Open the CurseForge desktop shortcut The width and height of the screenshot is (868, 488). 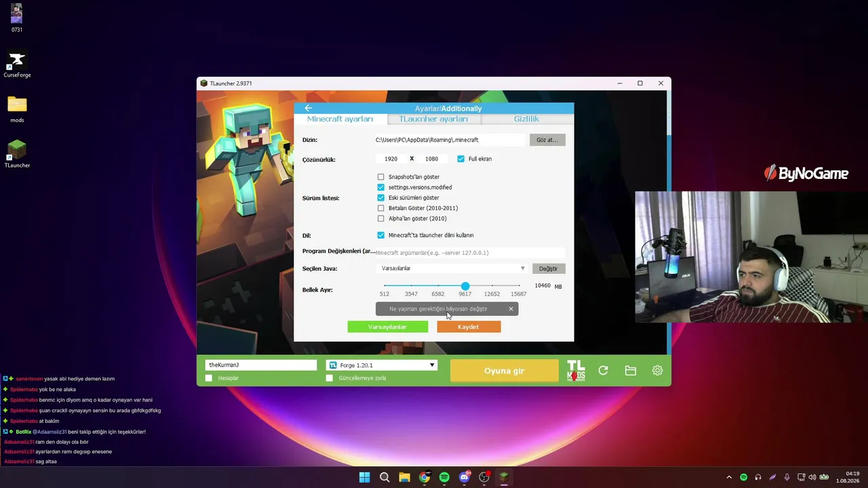(17, 65)
